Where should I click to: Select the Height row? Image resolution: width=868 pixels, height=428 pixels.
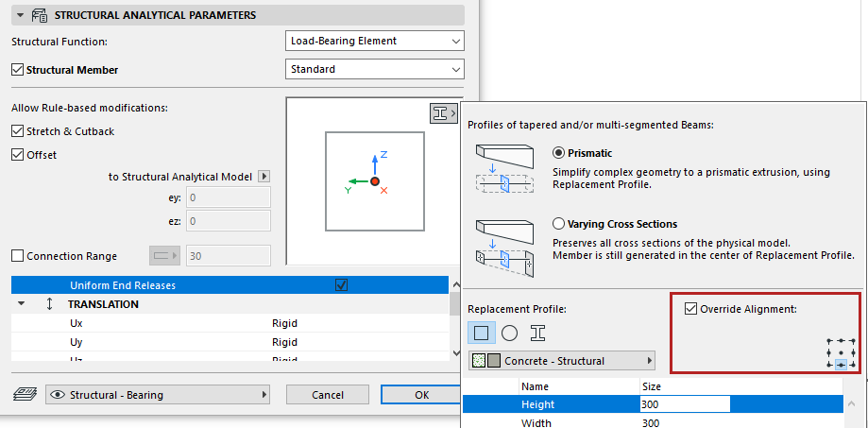653,404
